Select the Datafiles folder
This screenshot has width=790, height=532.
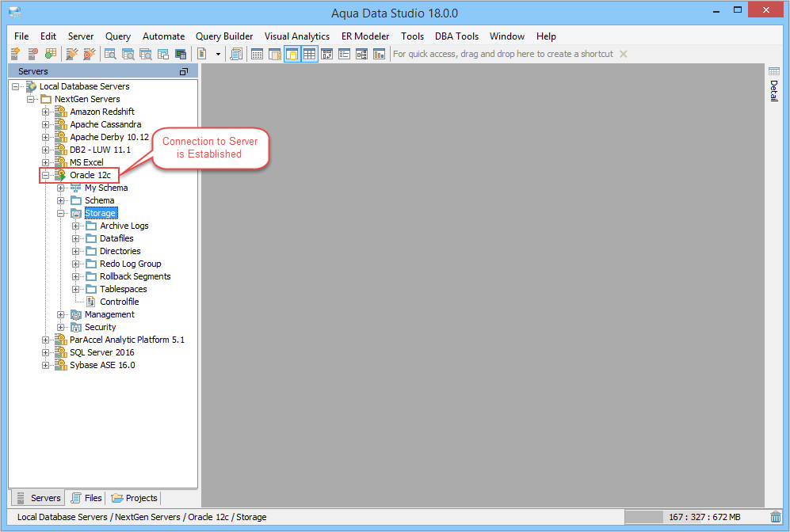tap(116, 238)
